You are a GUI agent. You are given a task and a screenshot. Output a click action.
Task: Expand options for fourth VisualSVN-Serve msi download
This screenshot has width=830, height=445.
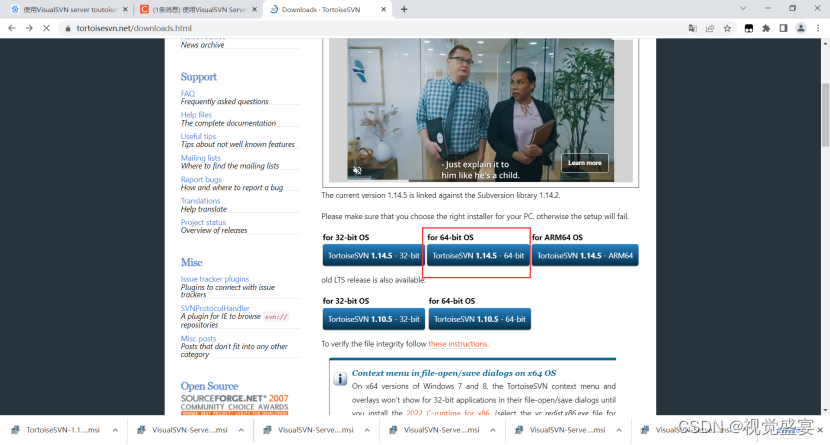[618, 430]
